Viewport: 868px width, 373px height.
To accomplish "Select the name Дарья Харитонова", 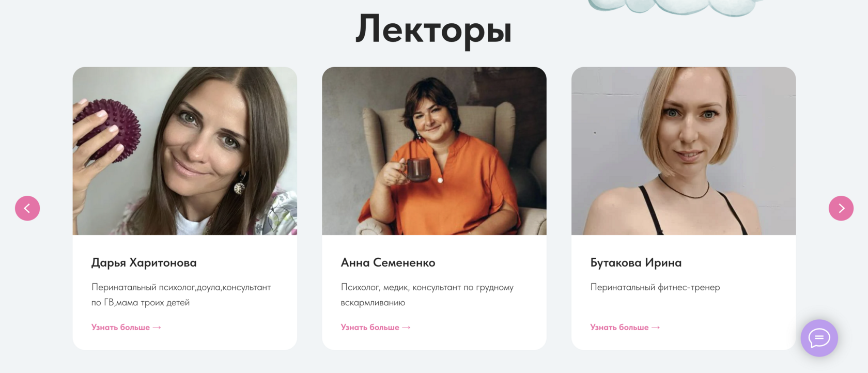I will 144,263.
